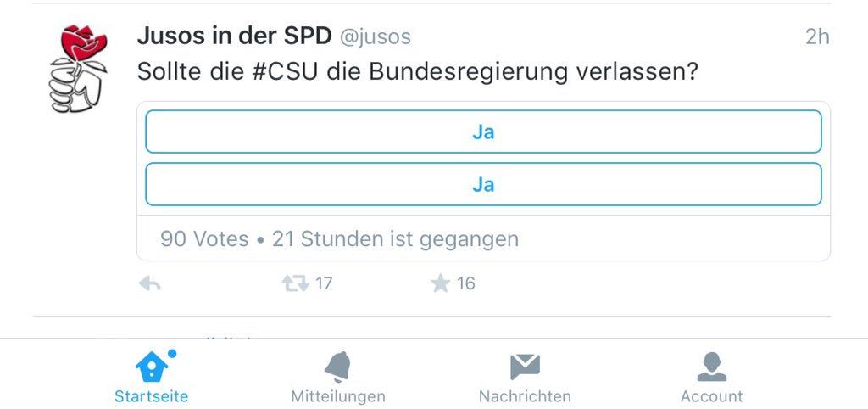Open notifications via the bell icon
Image resolution: width=868 pixels, height=409 pixels.
click(337, 367)
